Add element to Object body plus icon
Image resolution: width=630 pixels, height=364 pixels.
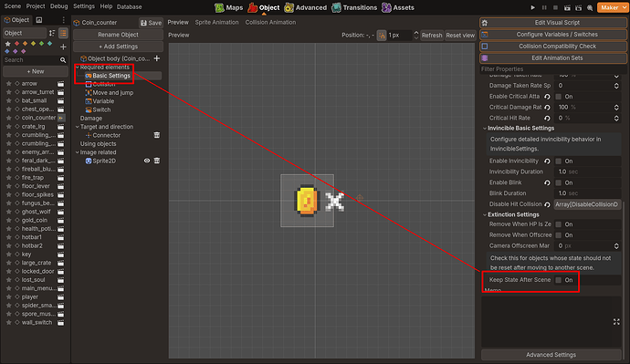[x=157, y=58]
